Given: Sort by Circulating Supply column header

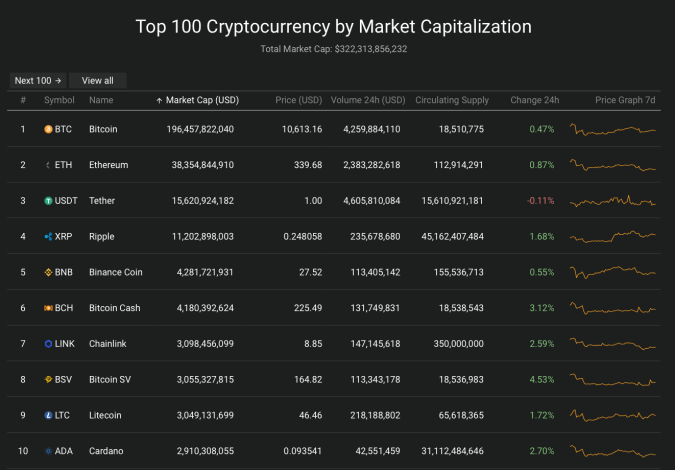Looking at the screenshot, I should tap(452, 100).
